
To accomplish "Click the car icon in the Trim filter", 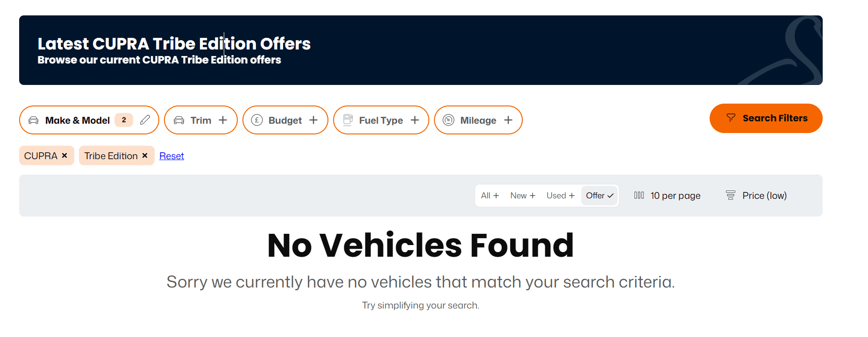I will pyautogui.click(x=179, y=120).
